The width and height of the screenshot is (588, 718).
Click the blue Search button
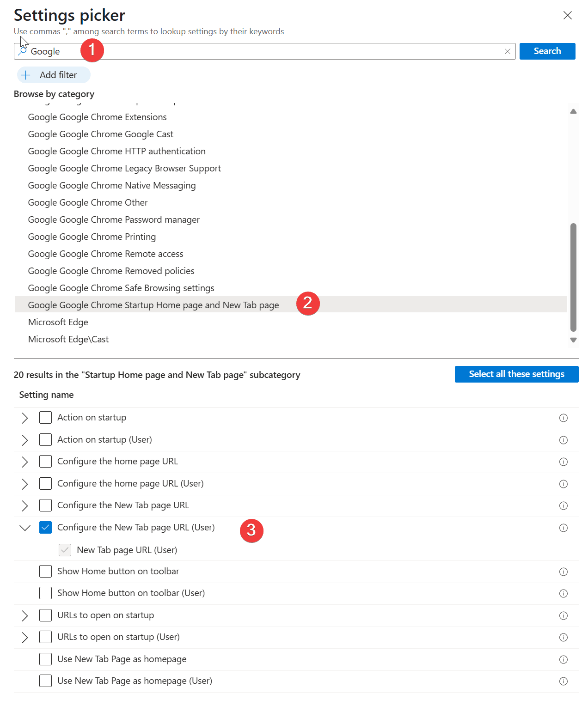pyautogui.click(x=547, y=51)
